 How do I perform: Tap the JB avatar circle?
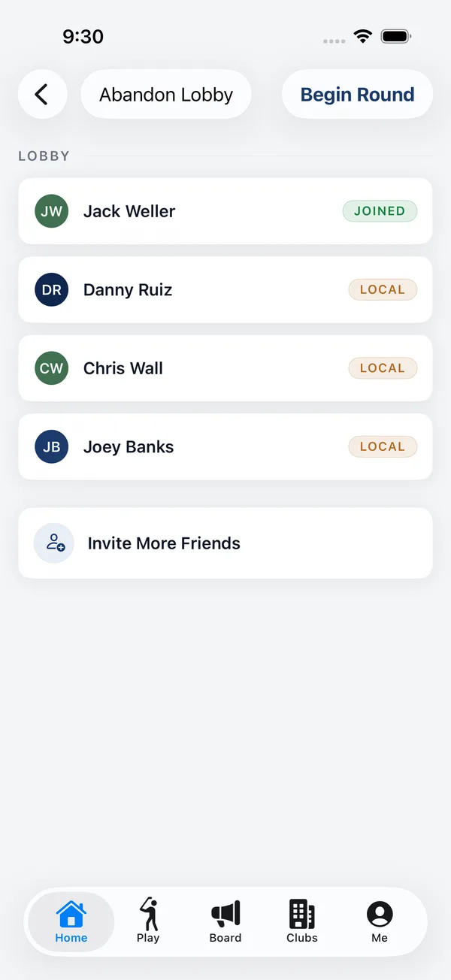[x=52, y=446]
